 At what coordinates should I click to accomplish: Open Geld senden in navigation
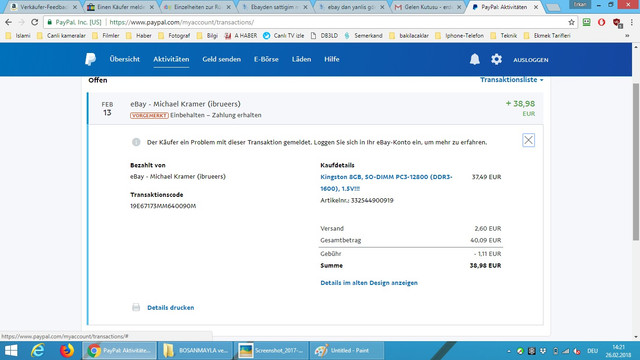(x=221, y=59)
